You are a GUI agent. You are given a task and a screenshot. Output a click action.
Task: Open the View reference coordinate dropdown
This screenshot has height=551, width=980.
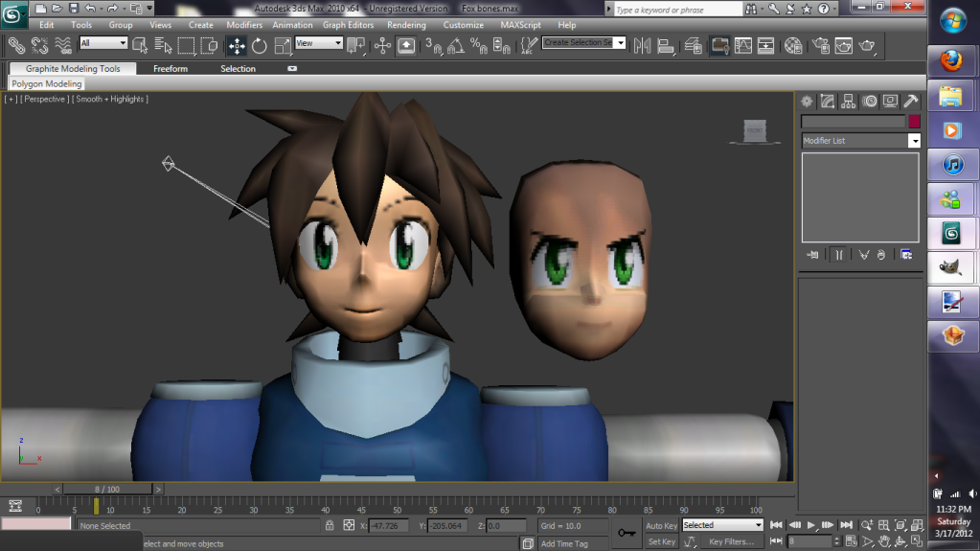(x=319, y=42)
